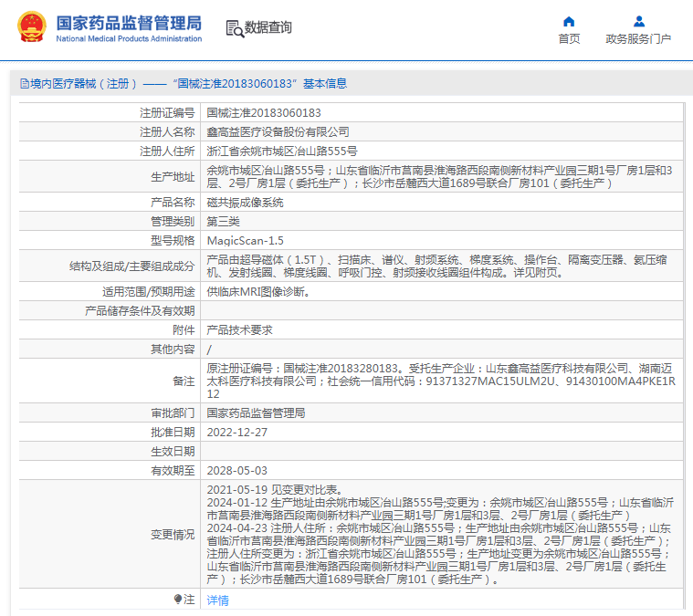Click the 备注 remarks value cell
Screen dimensions: 693x616
[442, 381]
